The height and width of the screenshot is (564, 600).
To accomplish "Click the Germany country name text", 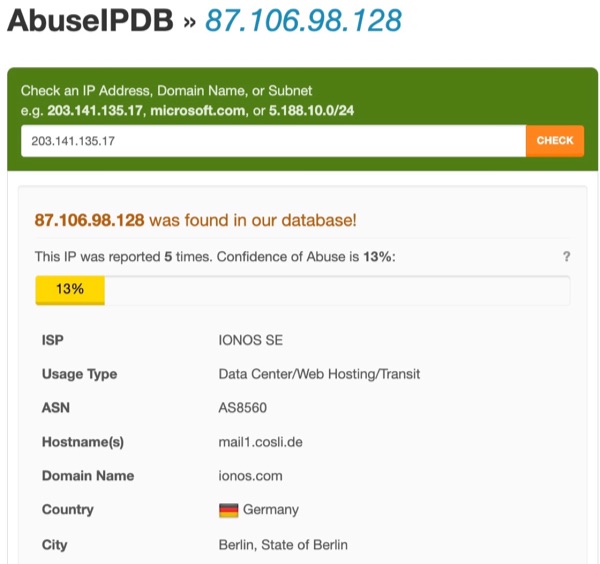I will coord(271,510).
